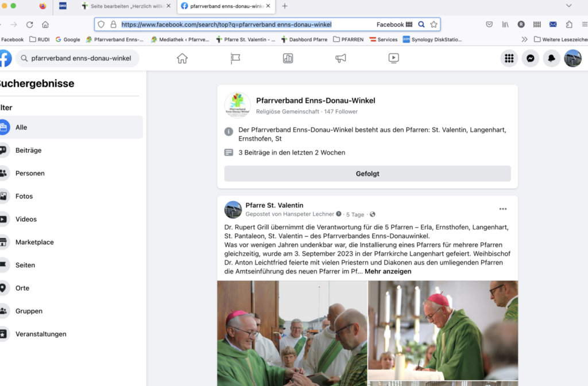Bookmark this page with the star
This screenshot has height=386, width=588.
click(434, 24)
